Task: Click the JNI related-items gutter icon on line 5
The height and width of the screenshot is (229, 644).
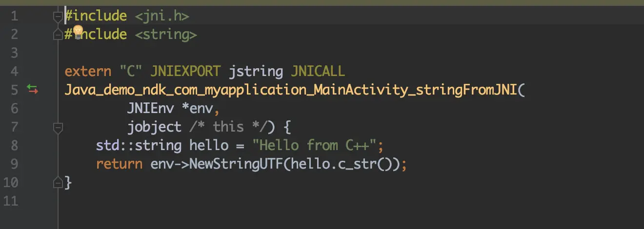Action: coord(32,90)
